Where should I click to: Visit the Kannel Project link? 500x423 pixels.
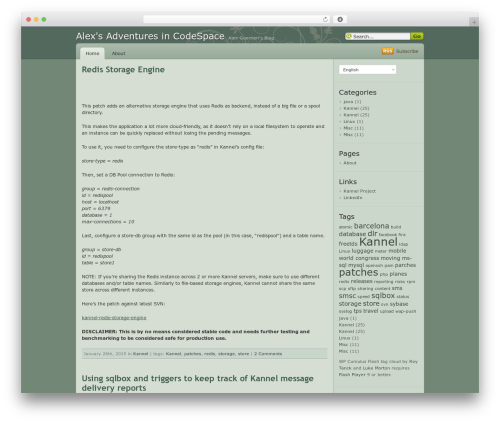[x=359, y=191]
